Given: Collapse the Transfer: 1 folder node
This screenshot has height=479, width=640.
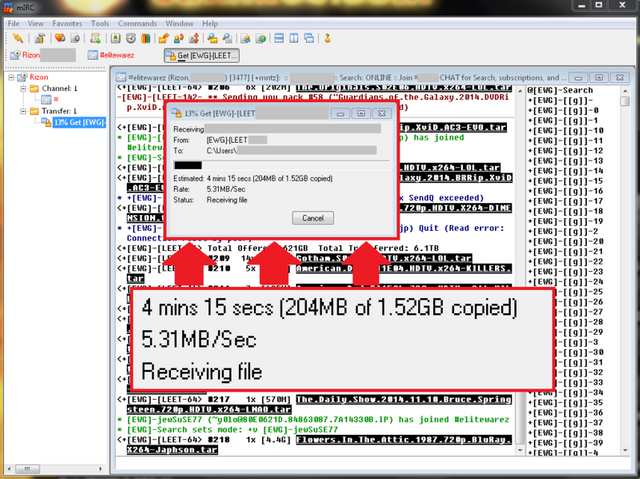Looking at the screenshot, I should pyautogui.click(x=23, y=111).
